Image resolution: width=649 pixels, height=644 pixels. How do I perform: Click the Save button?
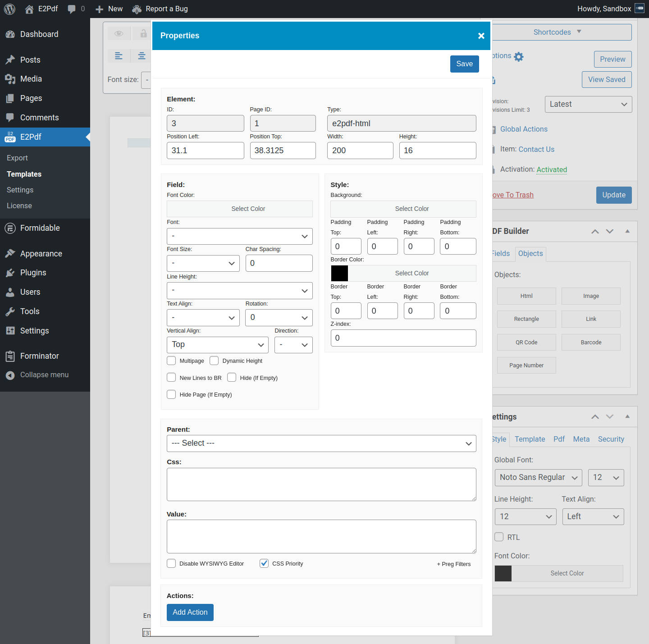pos(464,64)
